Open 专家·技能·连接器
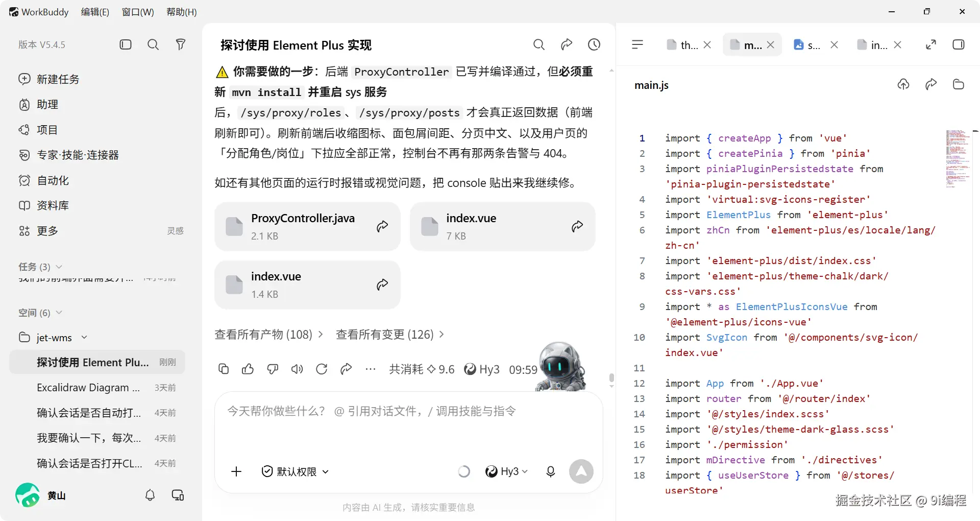This screenshot has height=521, width=980. (69, 155)
